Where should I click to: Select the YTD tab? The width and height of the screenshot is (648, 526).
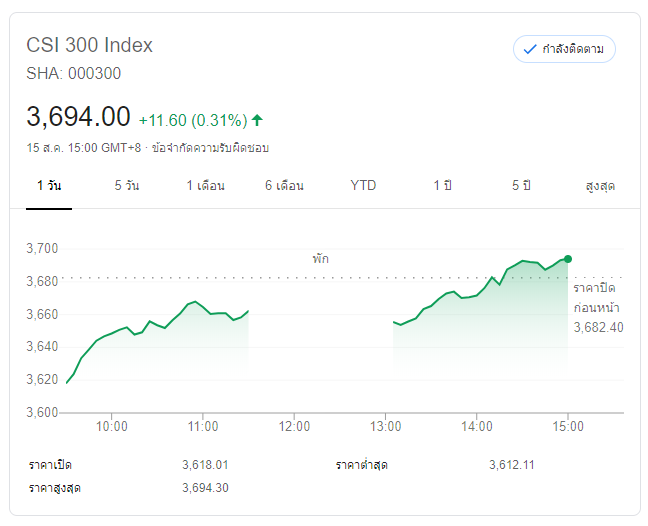pyautogui.click(x=363, y=186)
